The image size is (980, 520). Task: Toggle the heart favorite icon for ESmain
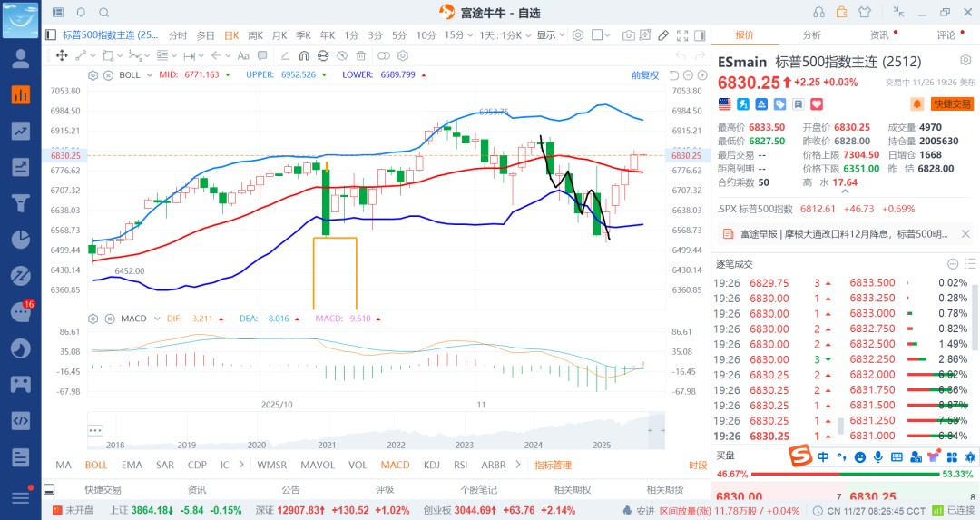817,103
